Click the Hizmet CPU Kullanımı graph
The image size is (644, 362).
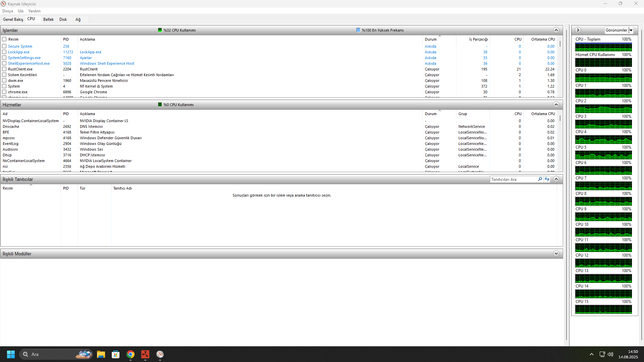click(x=603, y=62)
